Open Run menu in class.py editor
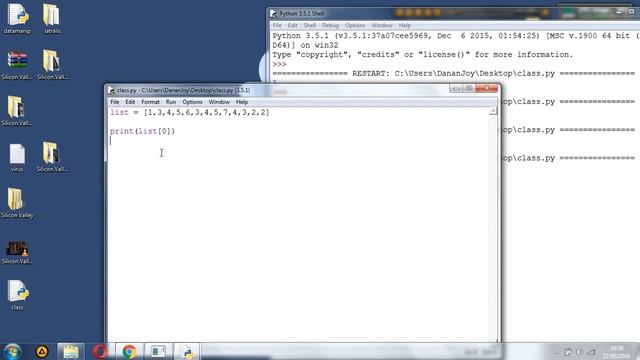640x360 pixels. click(x=171, y=102)
